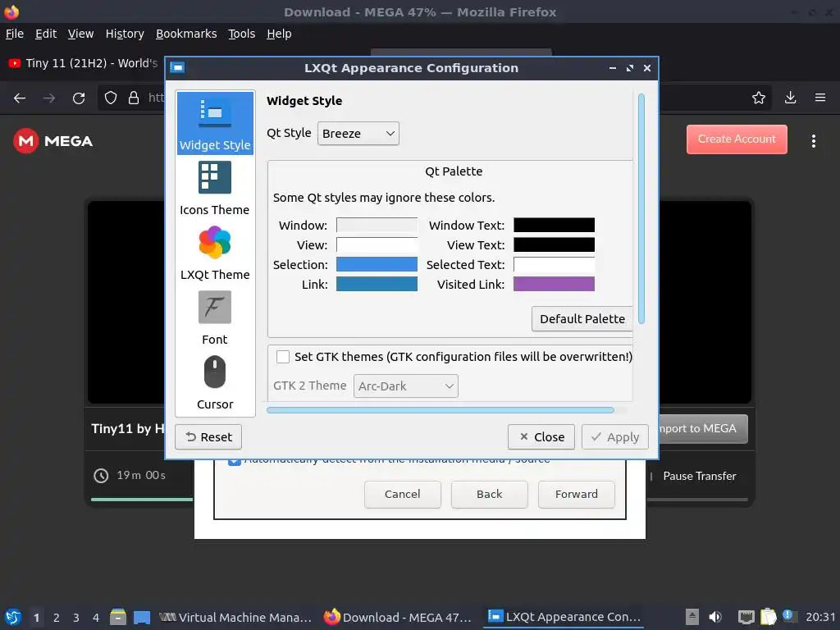Click the horizontal scrollbar in Appearance dialog
The image size is (840, 630).
pos(441,410)
